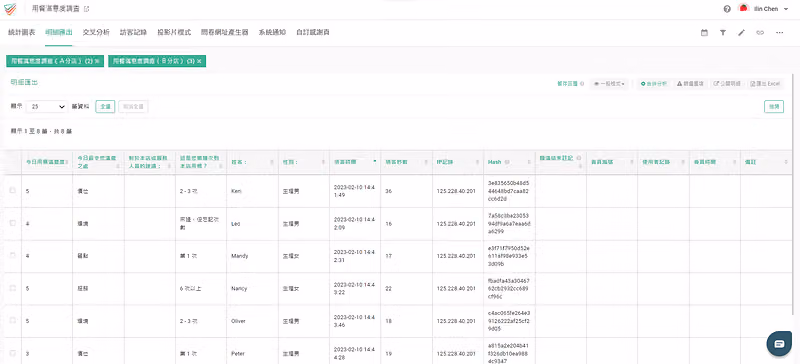Click the chain link icon

tap(760, 33)
